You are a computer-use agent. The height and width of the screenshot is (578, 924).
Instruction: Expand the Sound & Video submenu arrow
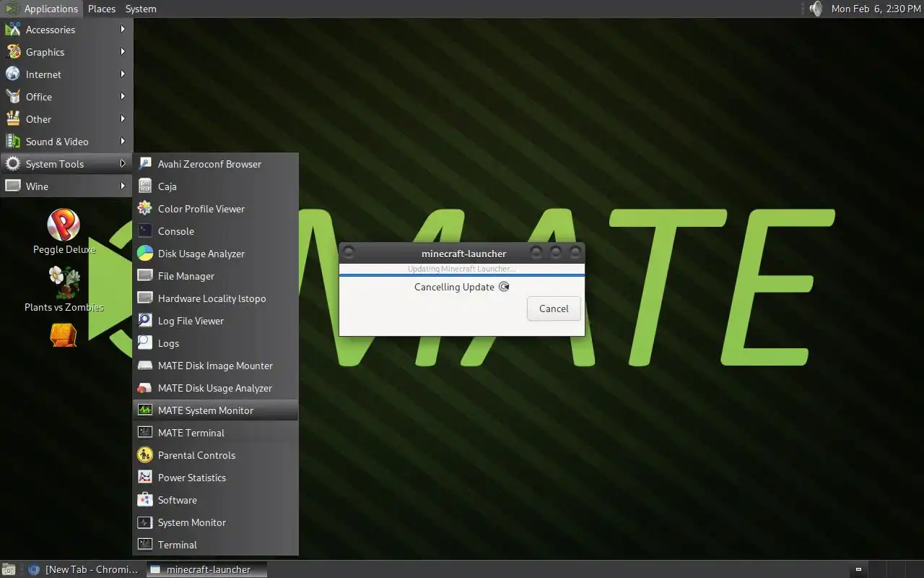point(123,142)
